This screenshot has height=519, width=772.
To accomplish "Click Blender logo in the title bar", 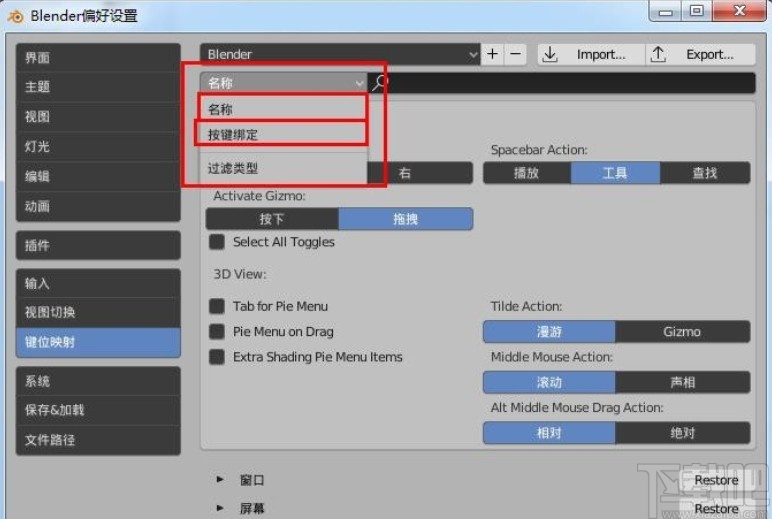I will 16,16.
